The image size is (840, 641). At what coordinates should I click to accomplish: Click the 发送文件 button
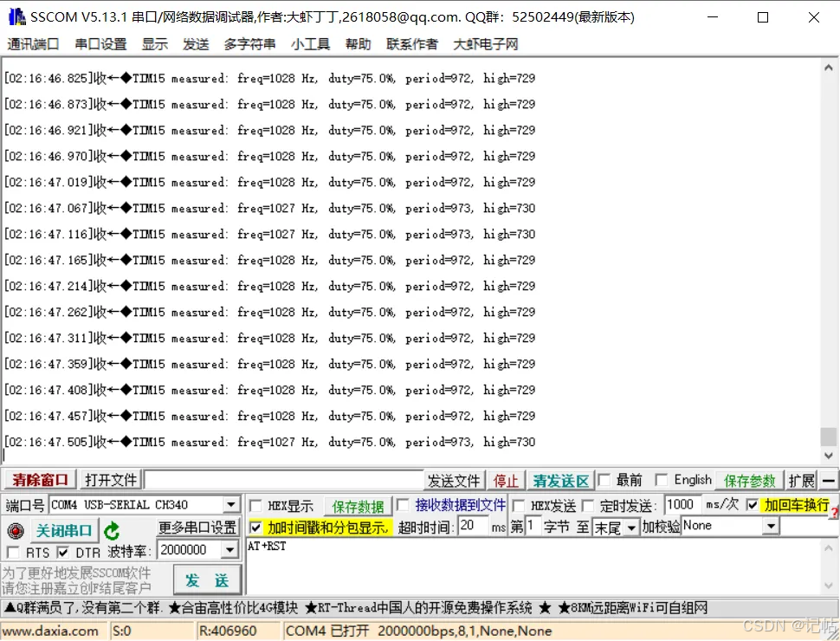pos(454,481)
